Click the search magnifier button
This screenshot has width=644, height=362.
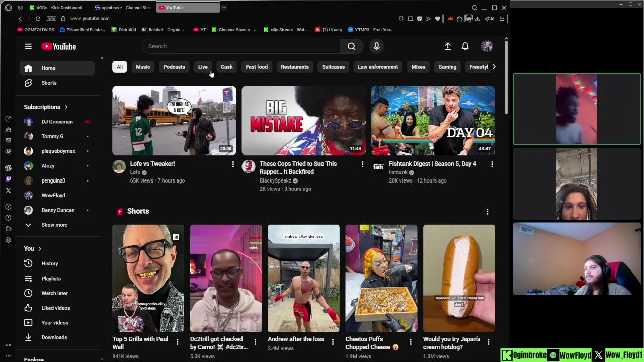pyautogui.click(x=351, y=46)
